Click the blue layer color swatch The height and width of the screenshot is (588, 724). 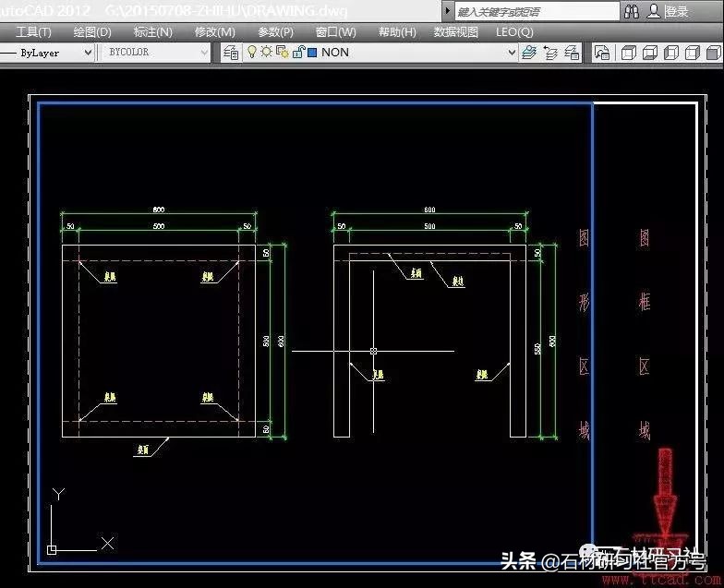point(312,53)
